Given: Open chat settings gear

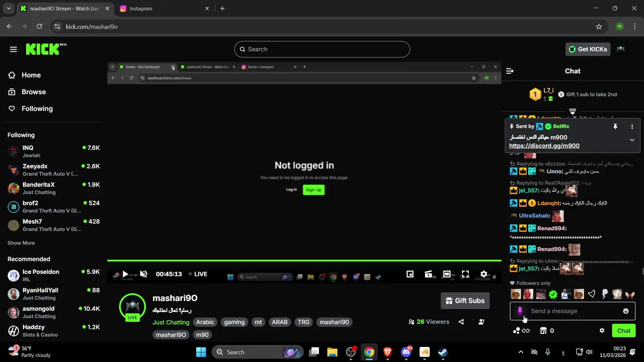Looking at the screenshot, I should tap(602, 331).
